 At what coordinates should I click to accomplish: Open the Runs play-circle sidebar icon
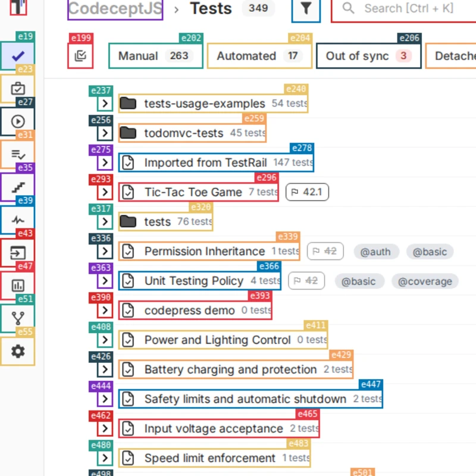(18, 121)
